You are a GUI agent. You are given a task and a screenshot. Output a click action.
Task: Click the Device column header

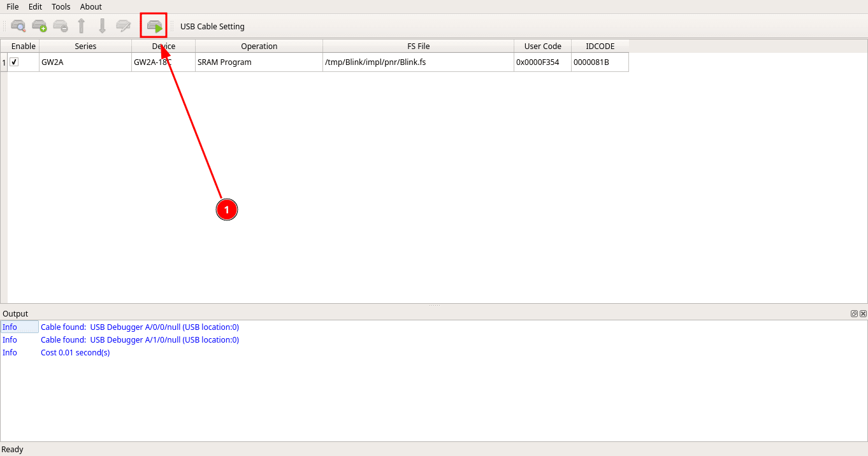click(x=164, y=46)
